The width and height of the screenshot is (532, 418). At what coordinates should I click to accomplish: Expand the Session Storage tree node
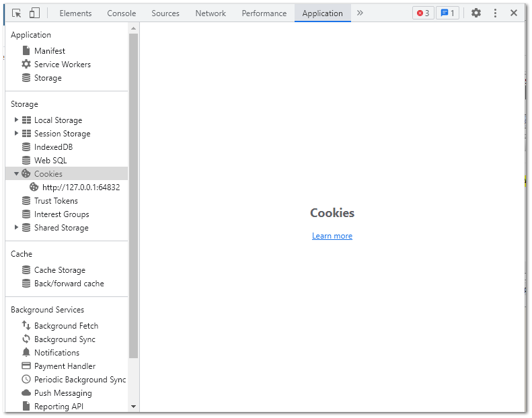tap(17, 133)
